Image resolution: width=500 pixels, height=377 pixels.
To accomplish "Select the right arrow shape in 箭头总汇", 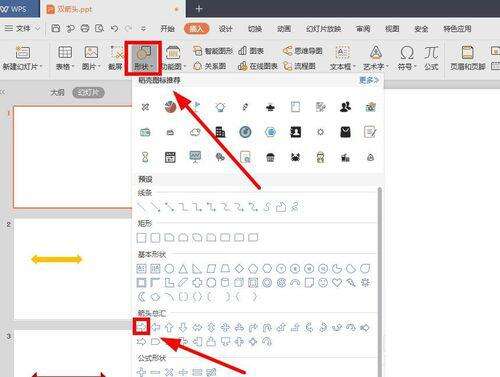I will click(141, 327).
